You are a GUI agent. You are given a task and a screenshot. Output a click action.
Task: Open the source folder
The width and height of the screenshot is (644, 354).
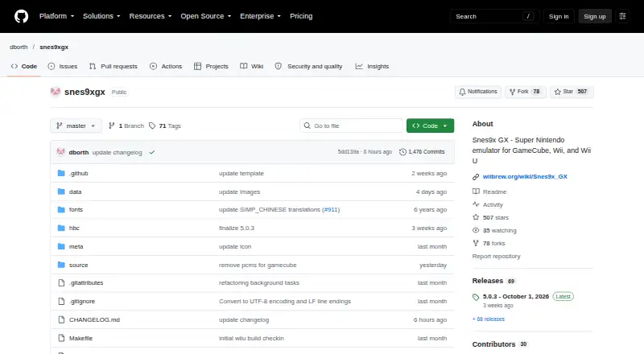click(x=78, y=265)
